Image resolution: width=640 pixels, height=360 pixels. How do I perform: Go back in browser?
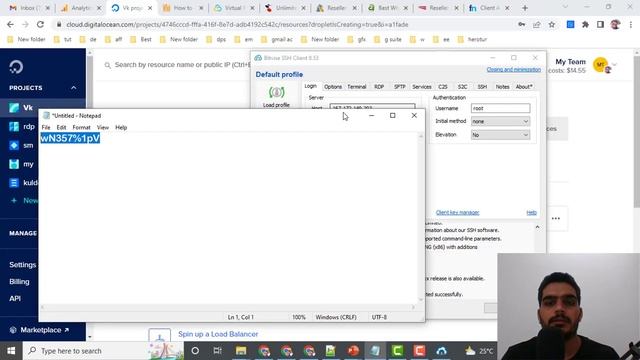point(10,24)
